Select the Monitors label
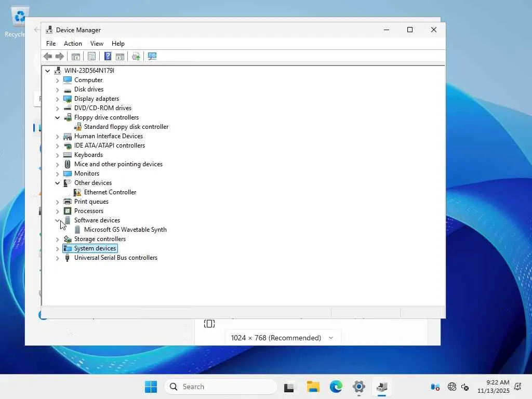532x399 pixels. (x=87, y=174)
